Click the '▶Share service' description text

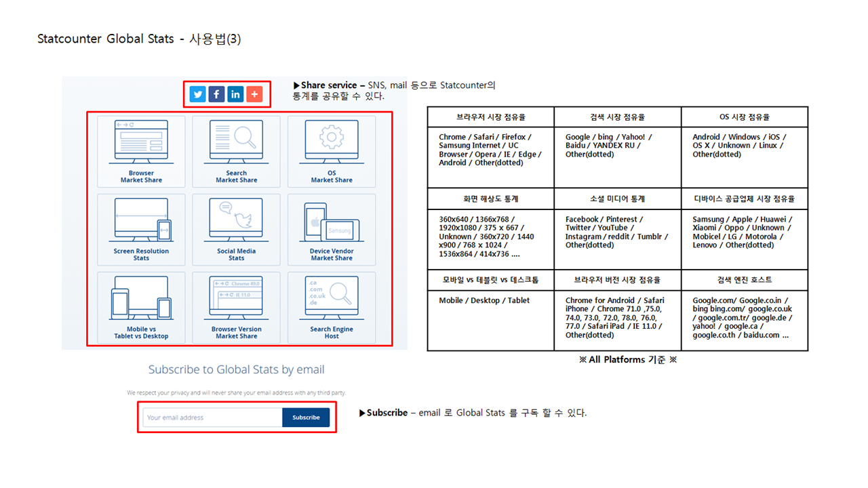click(x=394, y=91)
